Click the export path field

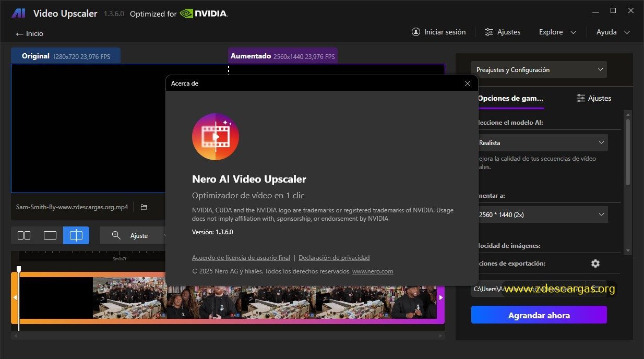click(x=528, y=289)
